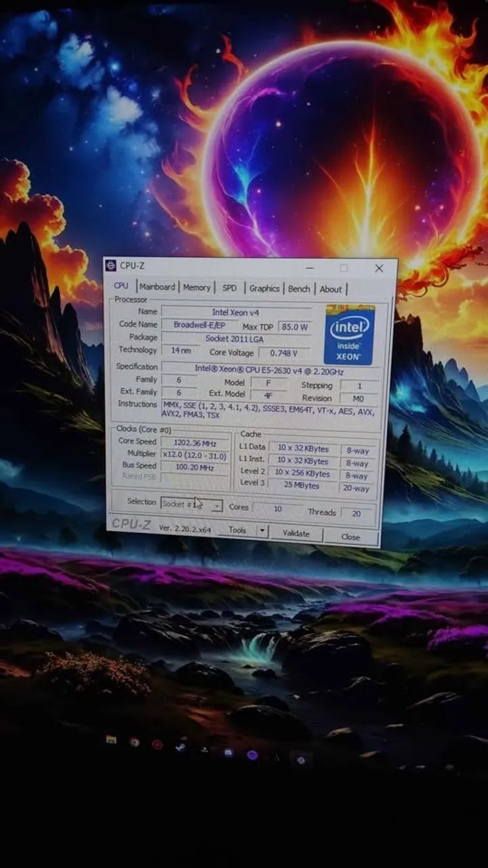Click the Model value F

point(268,383)
